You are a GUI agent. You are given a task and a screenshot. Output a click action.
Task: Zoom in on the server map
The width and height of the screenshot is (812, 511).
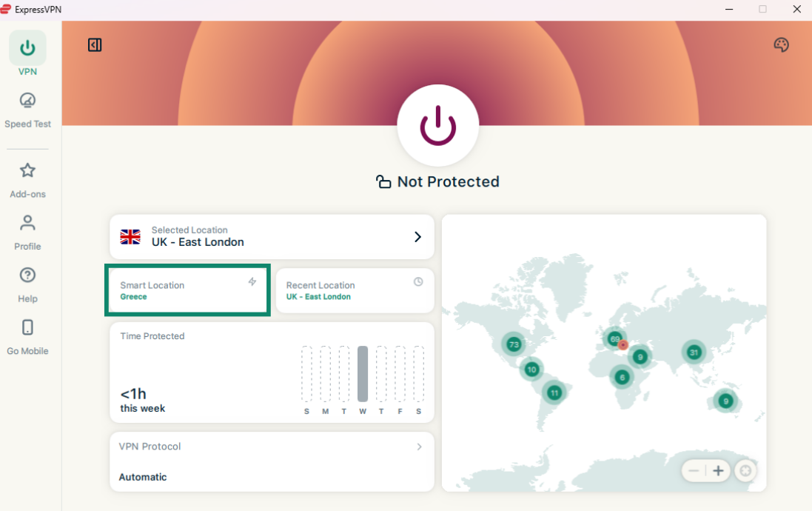tap(718, 471)
